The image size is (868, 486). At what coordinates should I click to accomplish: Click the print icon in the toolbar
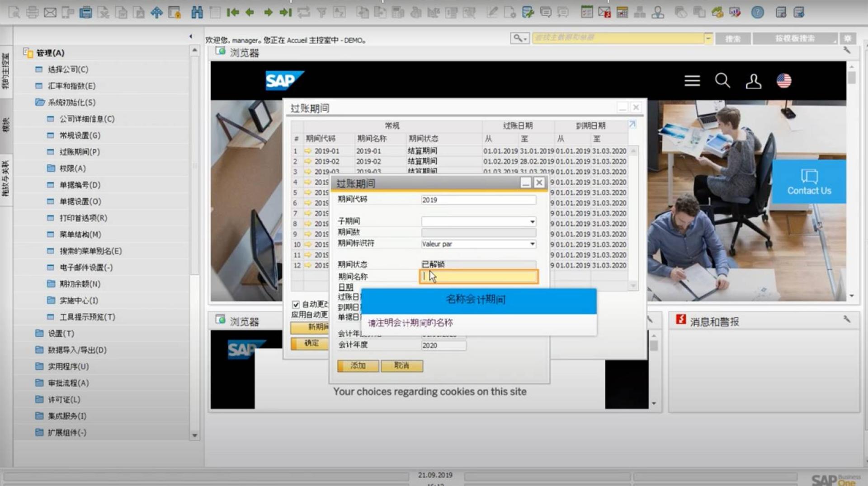(32, 12)
